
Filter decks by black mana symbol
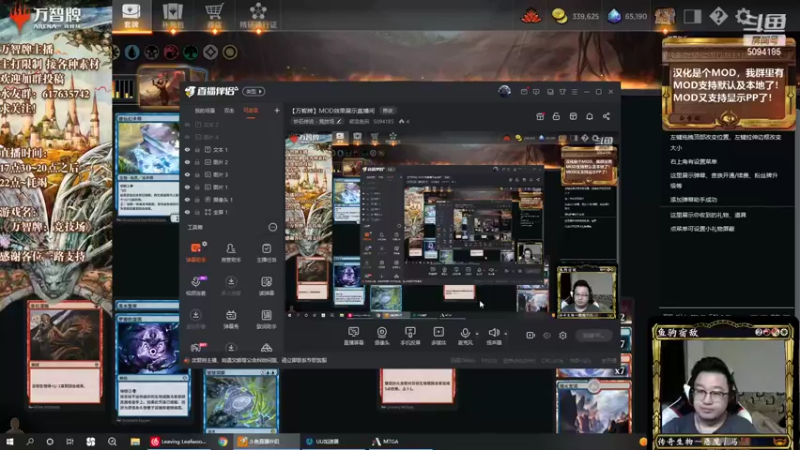pyautogui.click(x=152, y=52)
